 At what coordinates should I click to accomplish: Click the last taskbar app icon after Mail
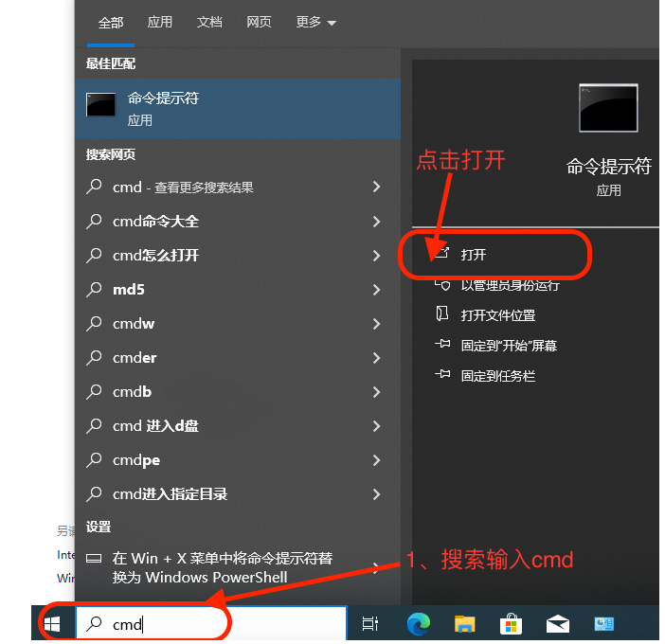click(x=604, y=624)
